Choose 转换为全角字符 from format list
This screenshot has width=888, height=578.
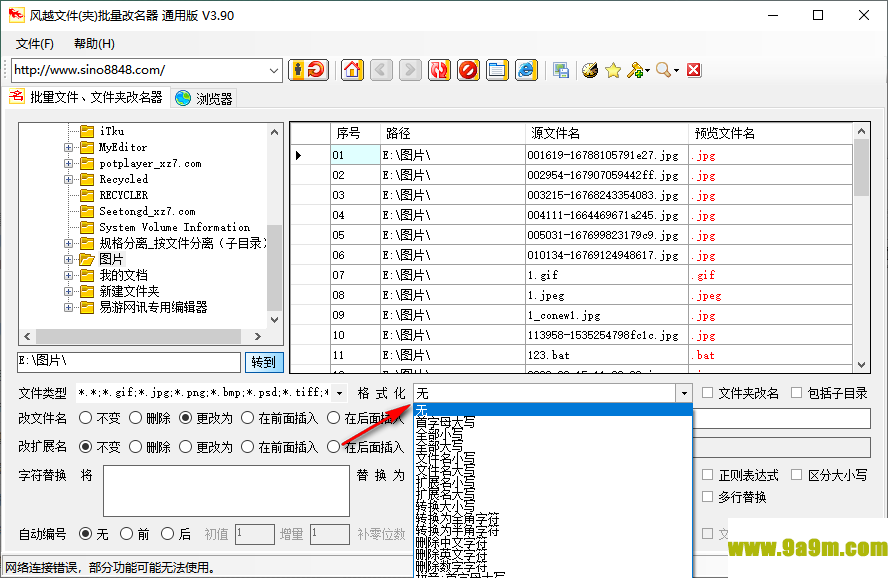[458, 519]
